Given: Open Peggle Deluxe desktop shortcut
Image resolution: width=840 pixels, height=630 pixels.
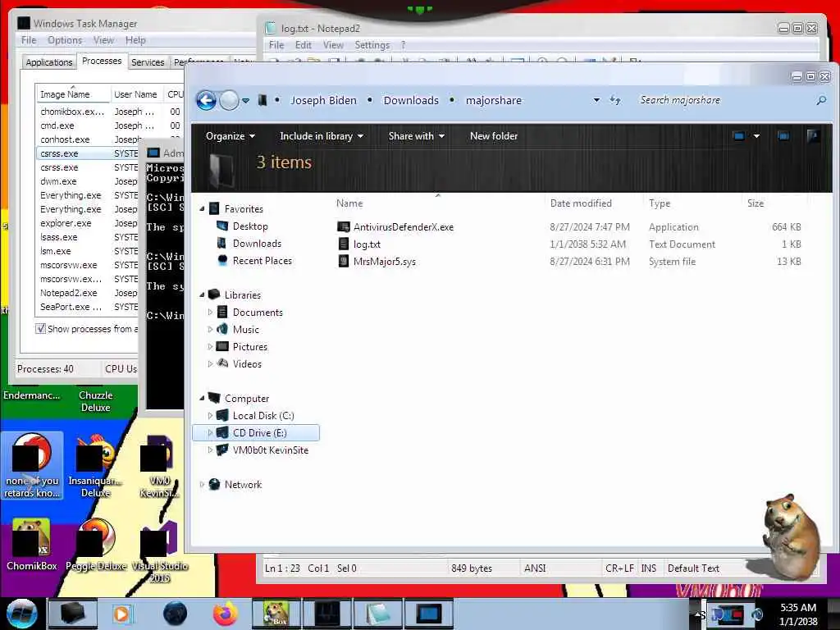Looking at the screenshot, I should (96, 545).
